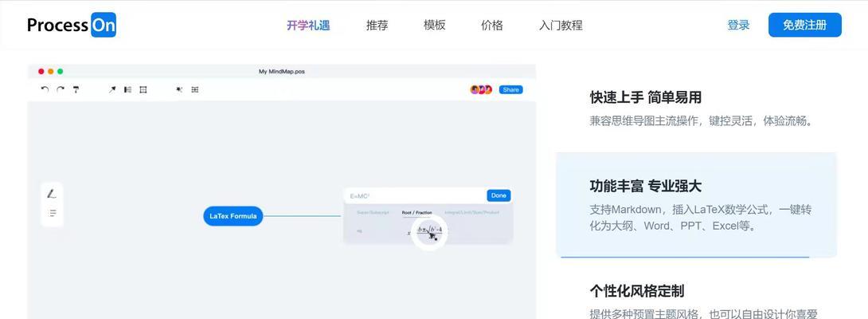Click the 免费注册 button
868x319 pixels.
pos(805,25)
